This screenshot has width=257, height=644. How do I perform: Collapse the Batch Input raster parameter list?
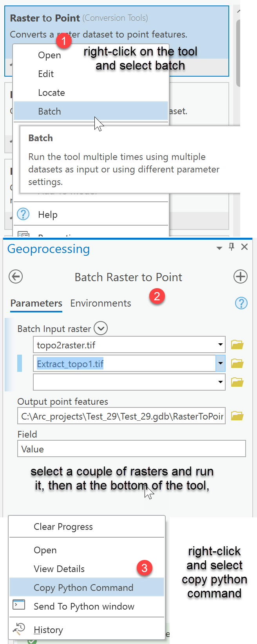(x=101, y=328)
